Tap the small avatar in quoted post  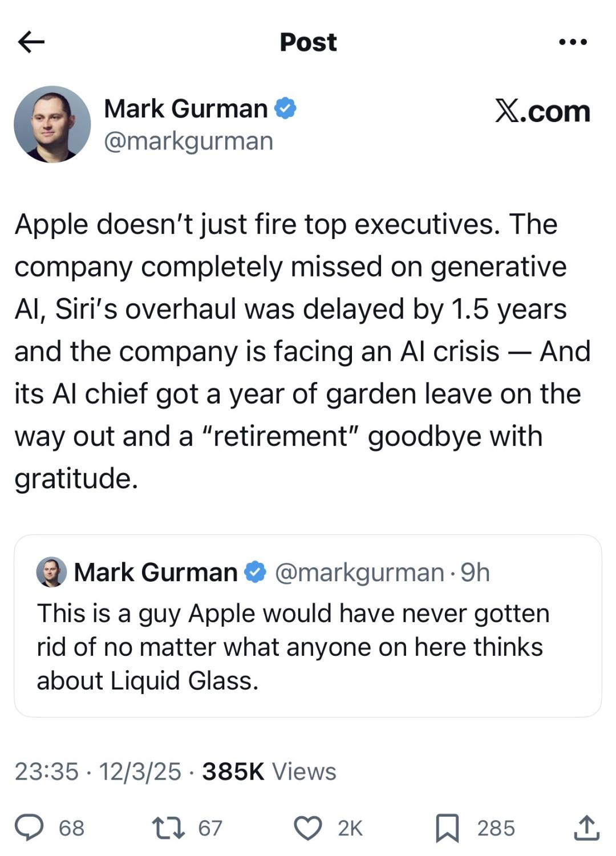tap(51, 572)
